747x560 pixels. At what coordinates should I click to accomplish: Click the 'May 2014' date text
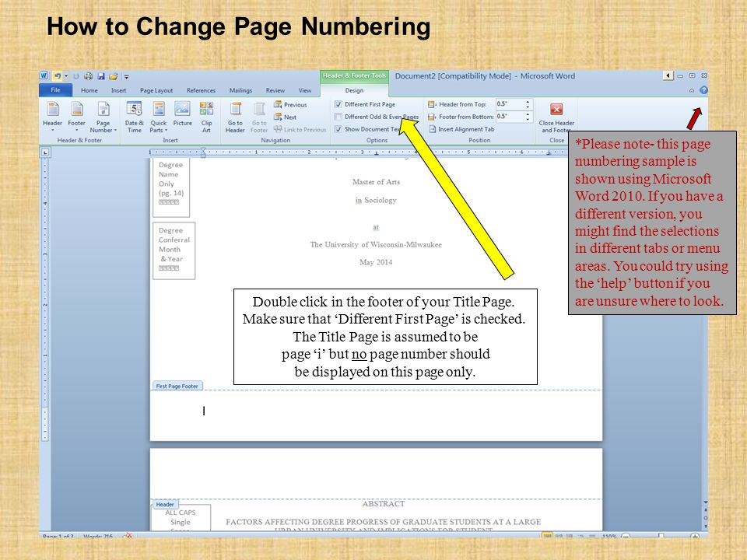point(376,262)
